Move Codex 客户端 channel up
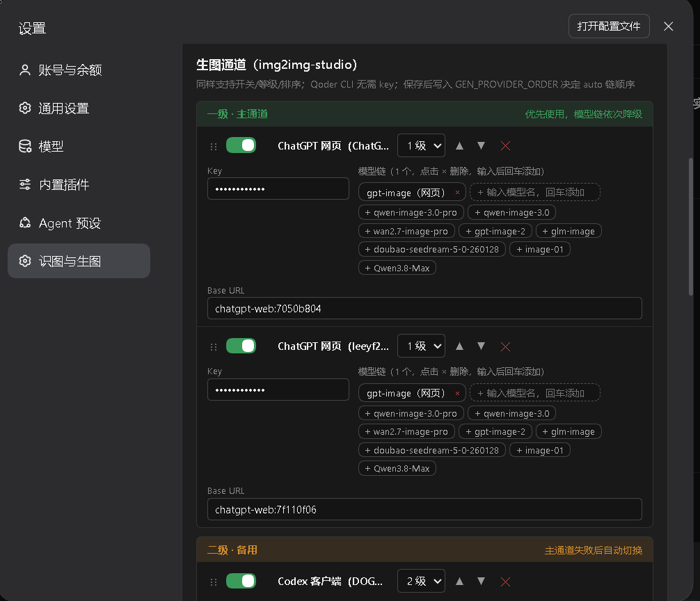Screen dimensions: 700x601 point(459,581)
